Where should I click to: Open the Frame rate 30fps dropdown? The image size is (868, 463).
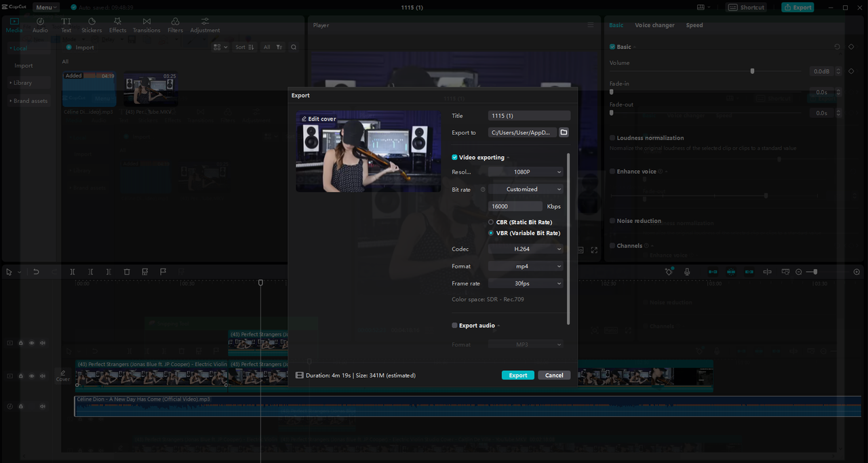(x=526, y=283)
